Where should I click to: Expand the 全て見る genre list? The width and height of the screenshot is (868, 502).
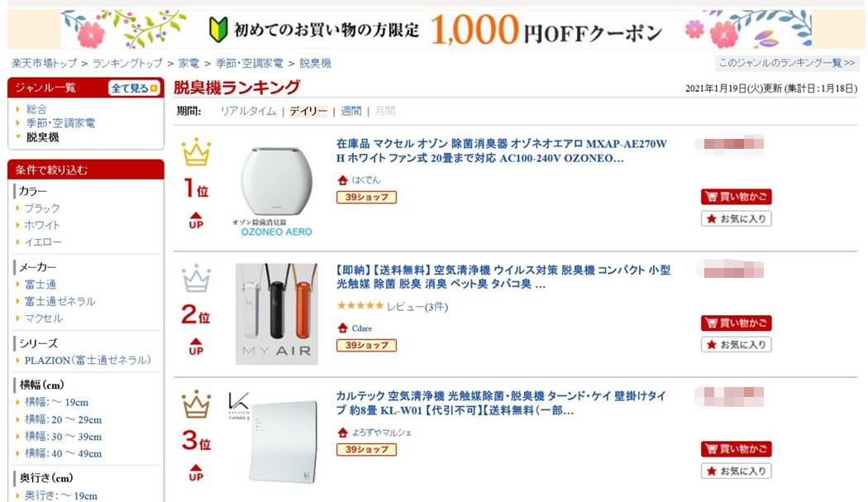(133, 88)
